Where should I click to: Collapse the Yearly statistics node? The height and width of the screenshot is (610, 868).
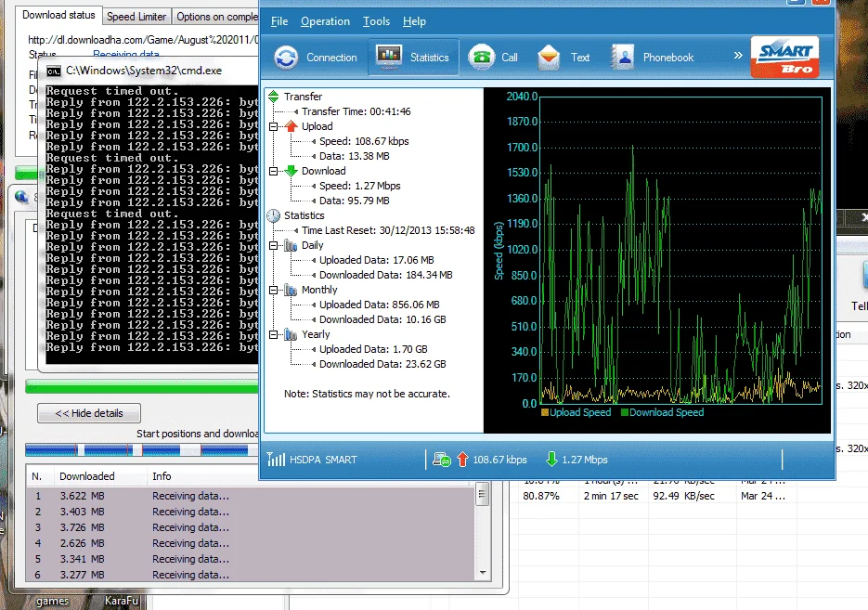pos(273,335)
